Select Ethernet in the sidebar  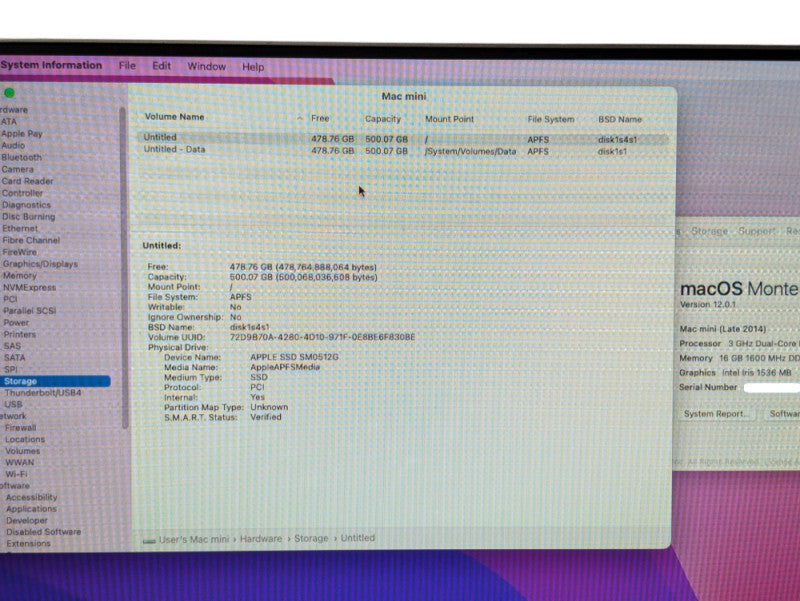[x=20, y=228]
